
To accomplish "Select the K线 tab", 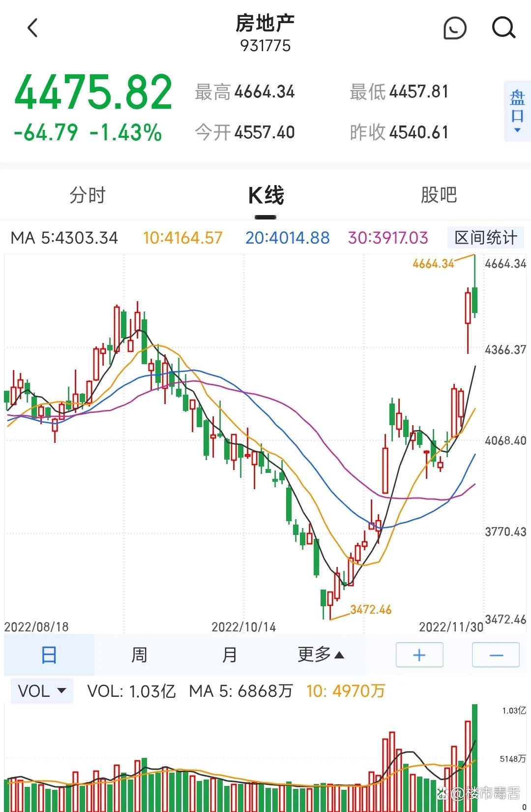I will pyautogui.click(x=265, y=195).
